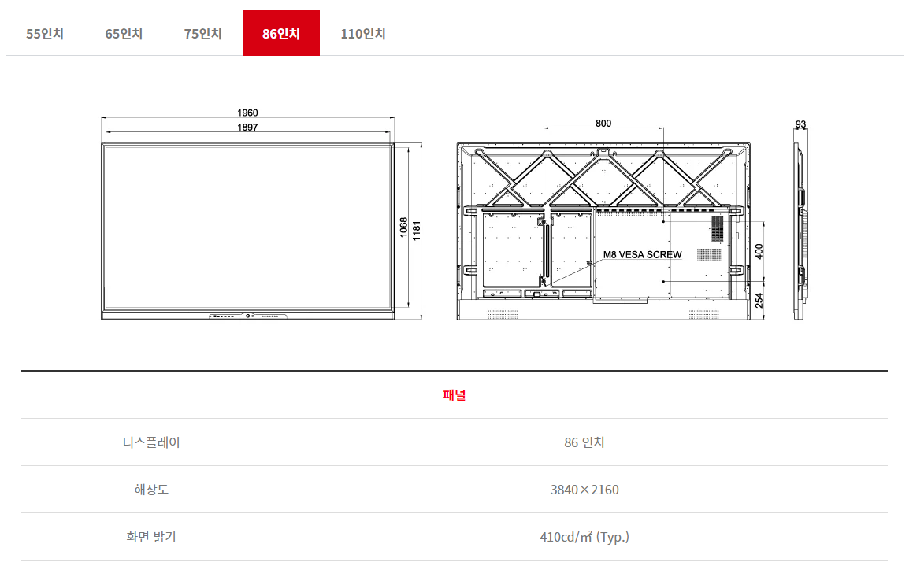
Task: Click the active red 86인치 tab
Action: pyautogui.click(x=281, y=34)
